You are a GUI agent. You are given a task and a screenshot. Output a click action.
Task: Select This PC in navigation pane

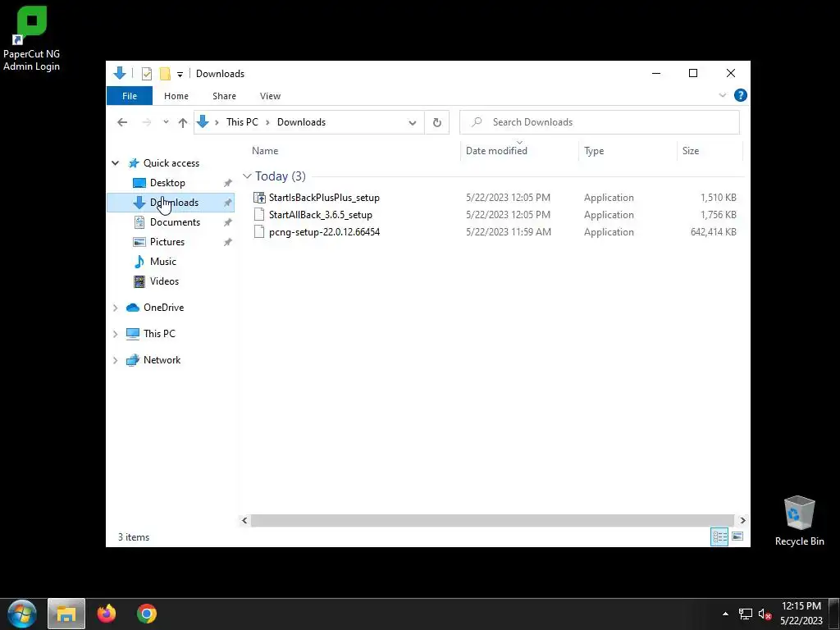[158, 334]
